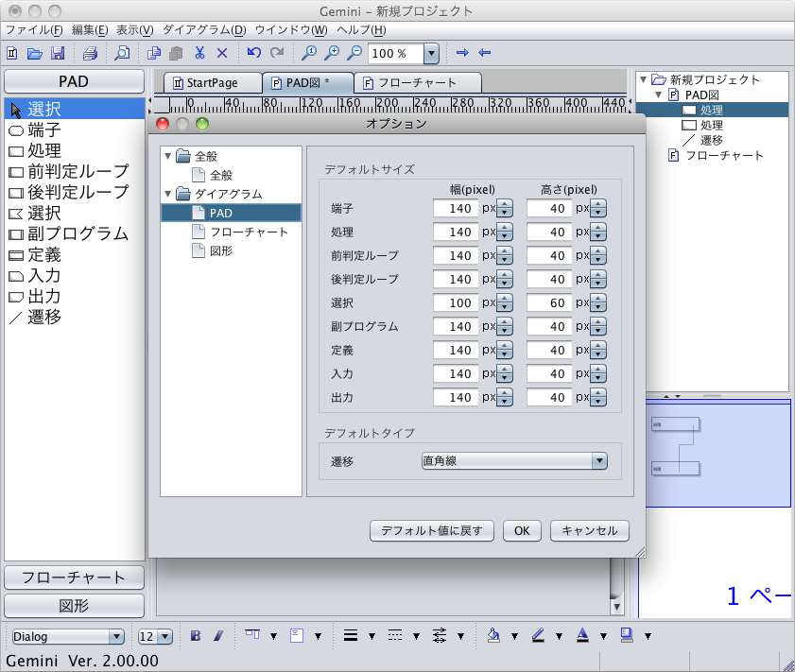
Task: Open the 編集(E) menu
Action: pyautogui.click(x=90, y=30)
